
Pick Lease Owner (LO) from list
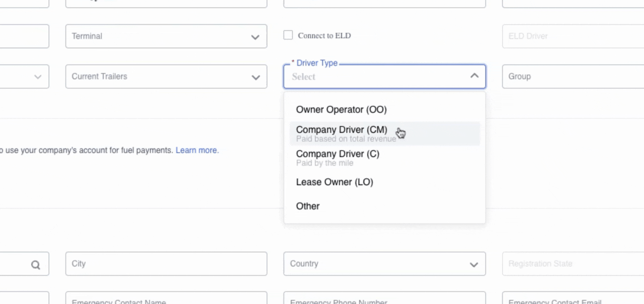(335, 182)
